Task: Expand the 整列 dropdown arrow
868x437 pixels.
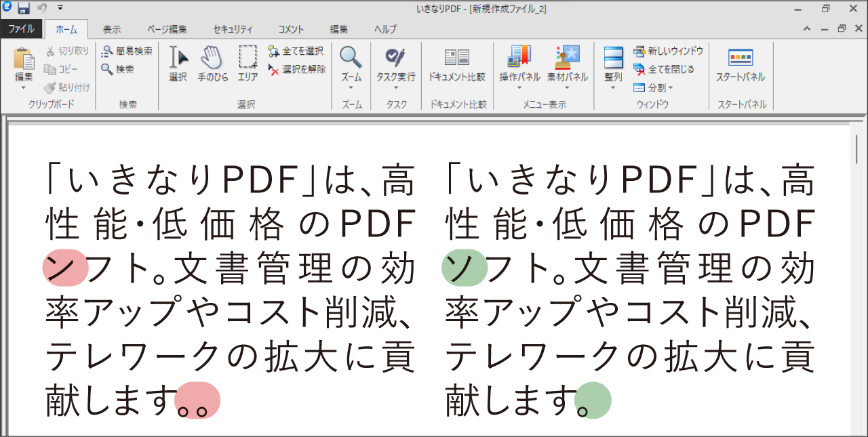Action: click(x=613, y=87)
